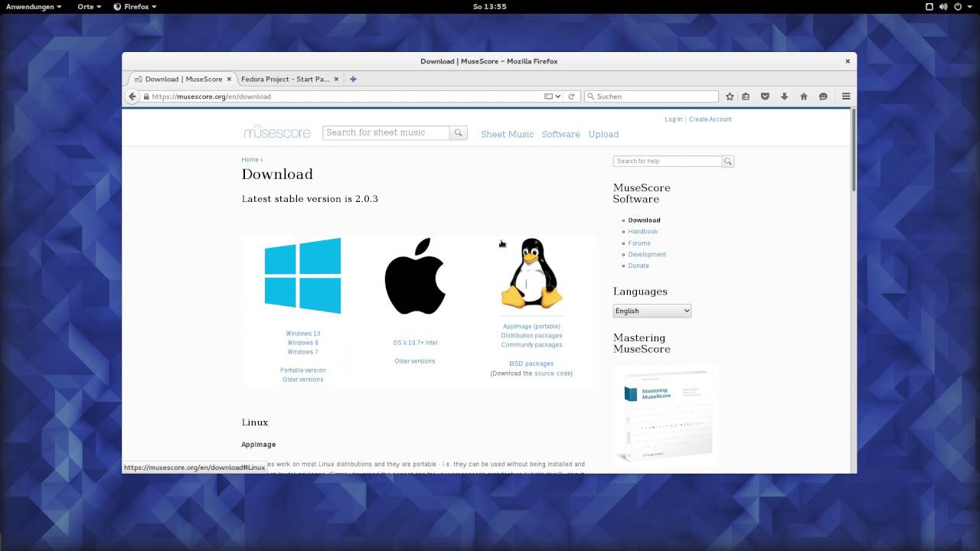Viewport: 980px width, 551px height.
Task: Click the BSD packages link
Action: pos(531,364)
